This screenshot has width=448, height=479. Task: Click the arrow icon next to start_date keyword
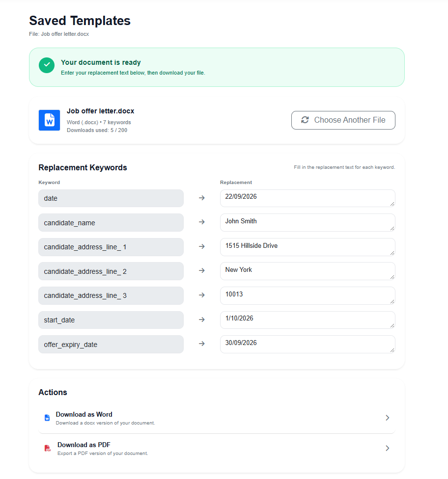pyautogui.click(x=202, y=319)
